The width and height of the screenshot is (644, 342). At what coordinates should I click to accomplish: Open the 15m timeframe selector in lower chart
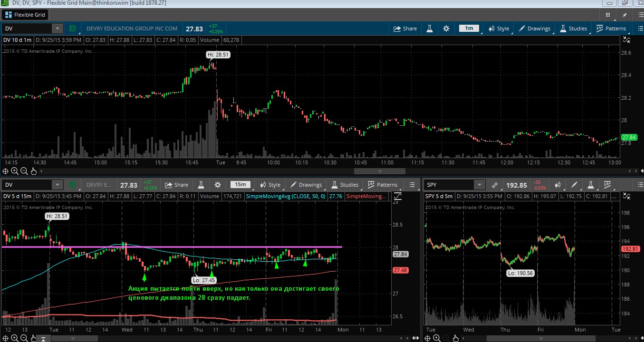click(240, 185)
